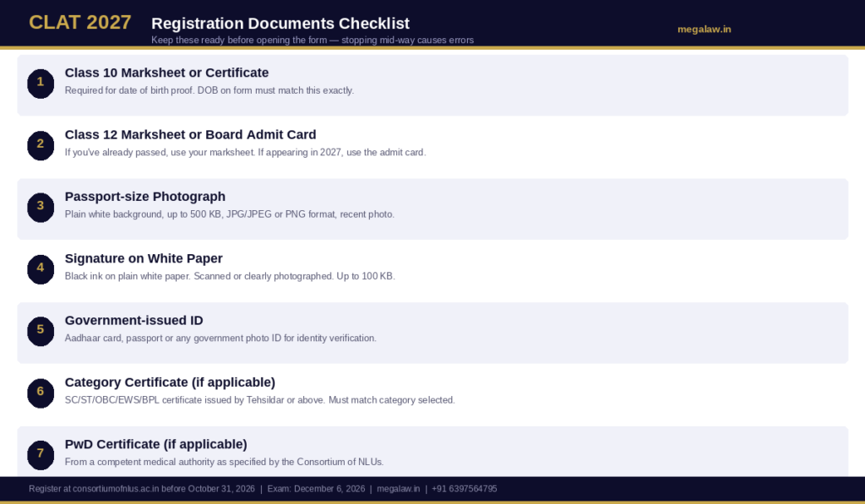Viewport: 865px width, 504px height.
Task: Click 'Exam: December 6, 2026' in footer
Action: click(316, 489)
